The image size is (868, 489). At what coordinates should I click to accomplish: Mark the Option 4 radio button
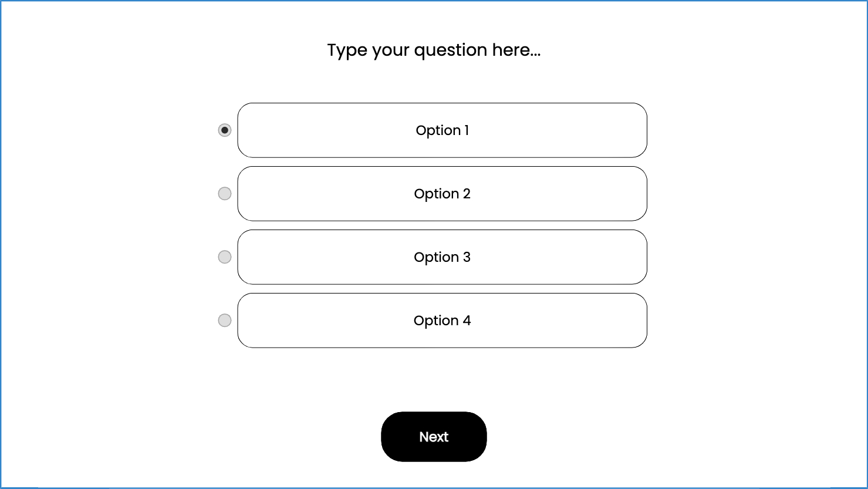[x=225, y=321]
